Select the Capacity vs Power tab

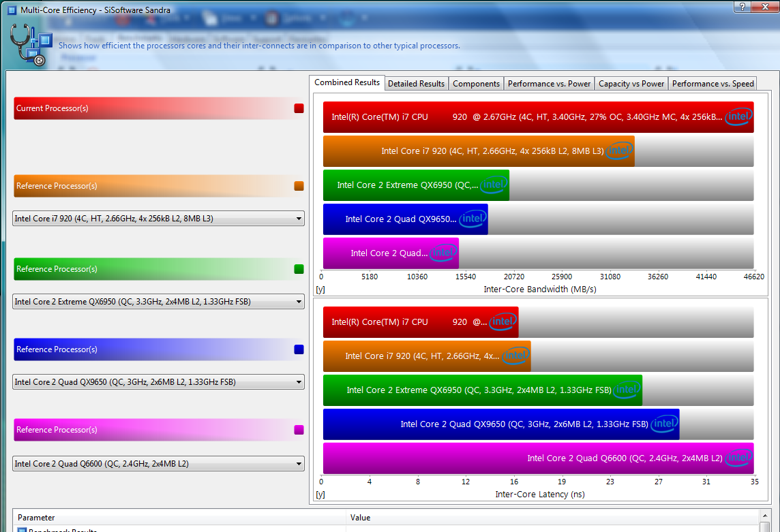coord(631,83)
